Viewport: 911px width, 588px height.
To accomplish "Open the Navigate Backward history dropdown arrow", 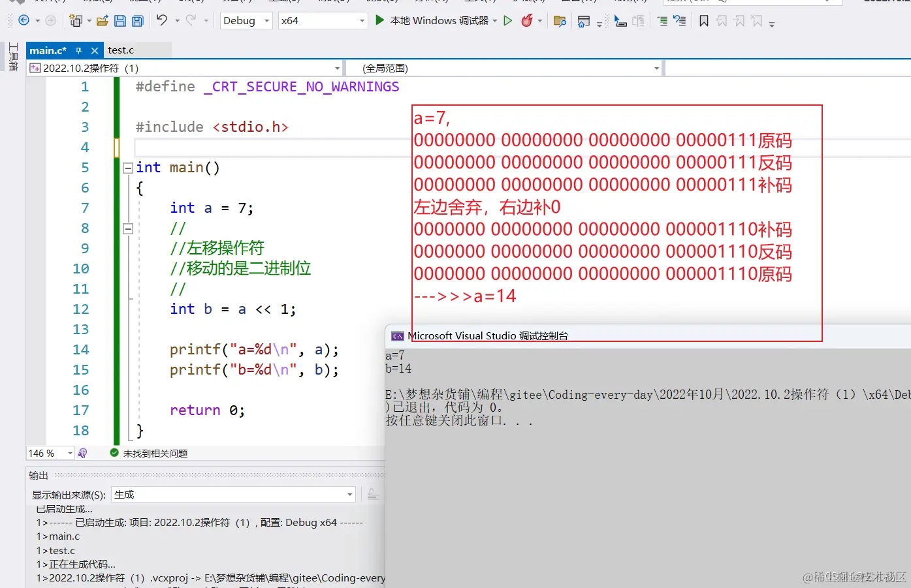I will click(37, 21).
